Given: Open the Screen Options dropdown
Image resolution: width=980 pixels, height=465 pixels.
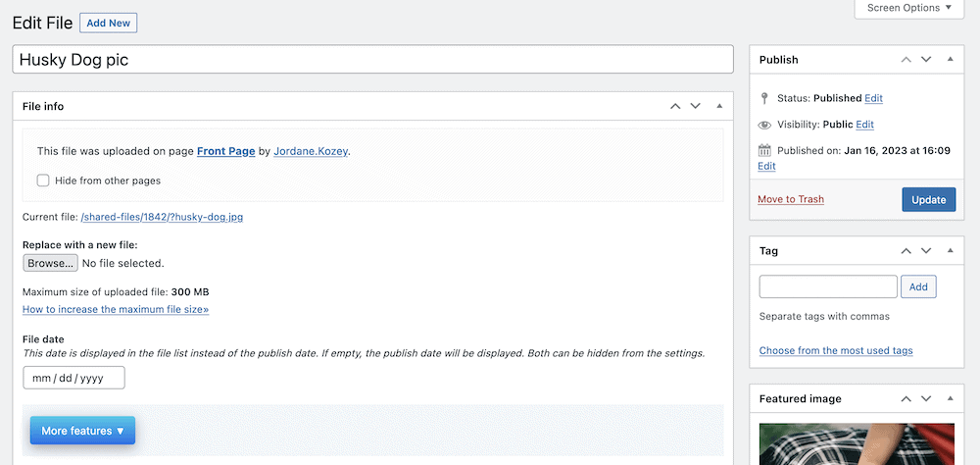Looking at the screenshot, I should (x=909, y=8).
